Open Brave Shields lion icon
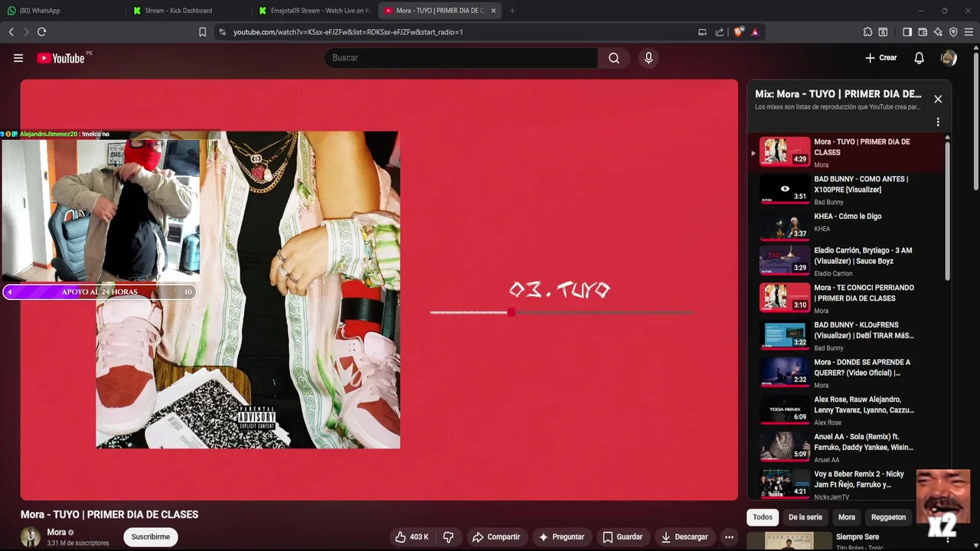The width and height of the screenshot is (980, 551). tap(739, 32)
